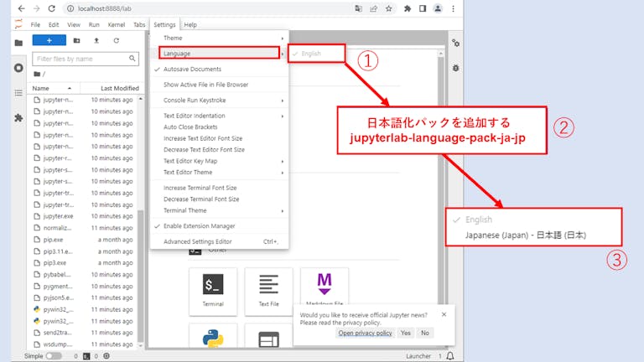Reload the localhost page

(x=52, y=8)
